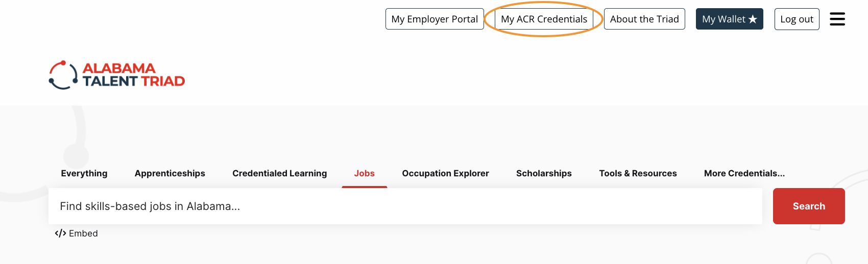Open About the Triad page

point(644,19)
